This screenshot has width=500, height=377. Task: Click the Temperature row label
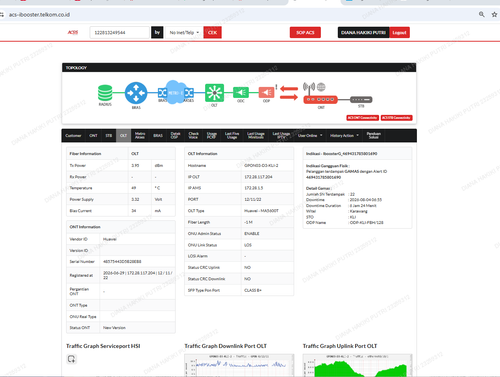pyautogui.click(x=81, y=188)
